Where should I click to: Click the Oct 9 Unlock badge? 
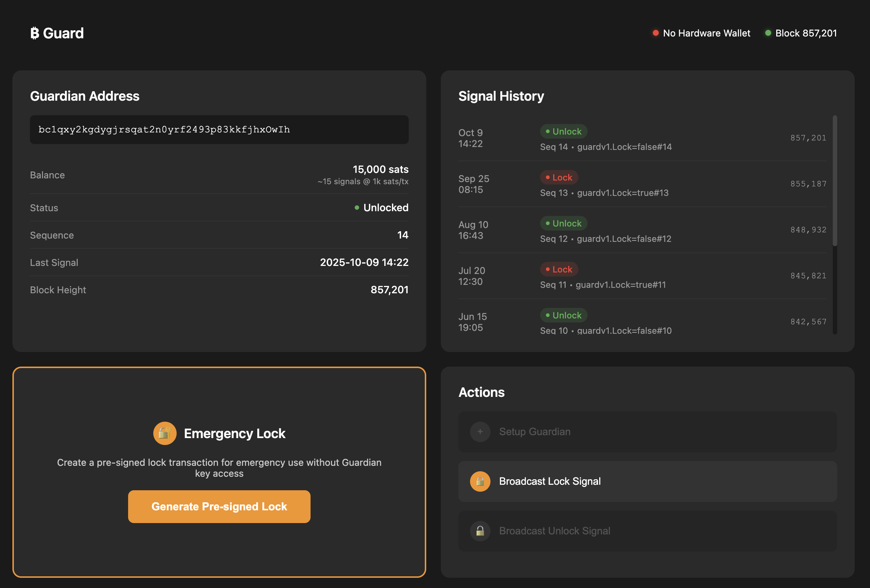tap(563, 131)
